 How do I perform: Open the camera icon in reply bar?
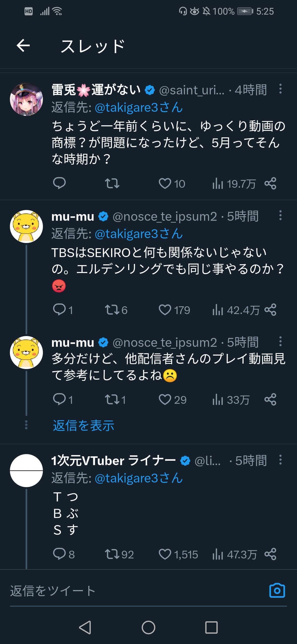tap(277, 591)
